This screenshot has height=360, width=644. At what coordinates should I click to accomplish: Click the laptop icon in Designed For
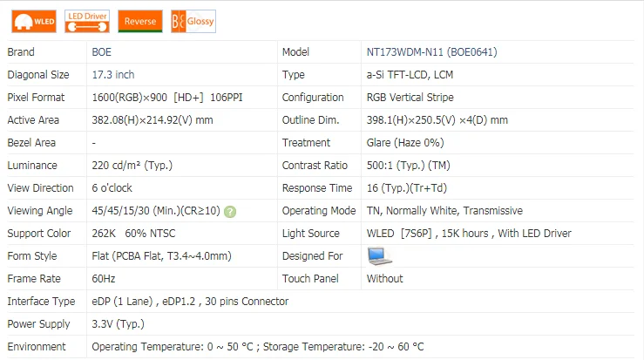[379, 256]
